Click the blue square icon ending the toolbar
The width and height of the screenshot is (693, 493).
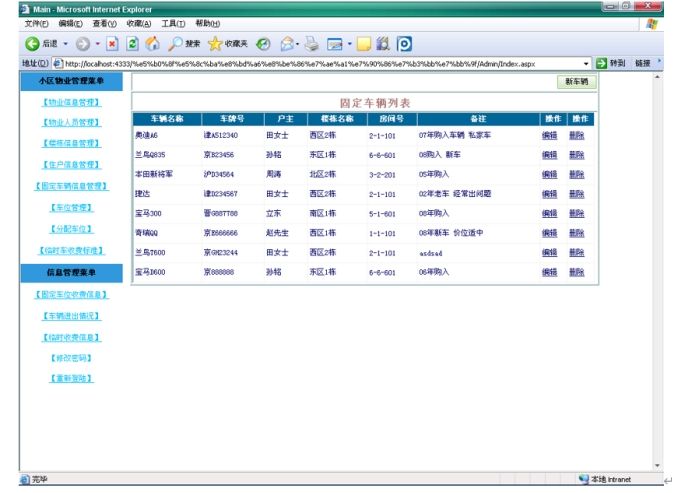click(404, 44)
